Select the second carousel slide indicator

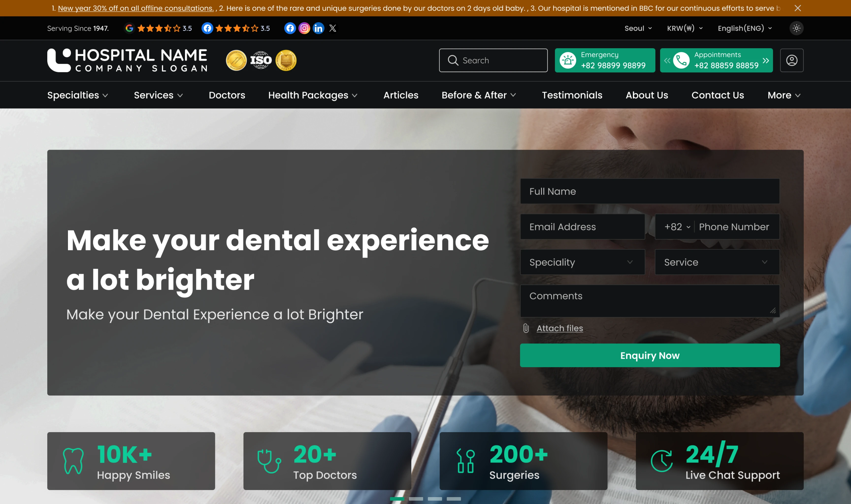coord(416,499)
